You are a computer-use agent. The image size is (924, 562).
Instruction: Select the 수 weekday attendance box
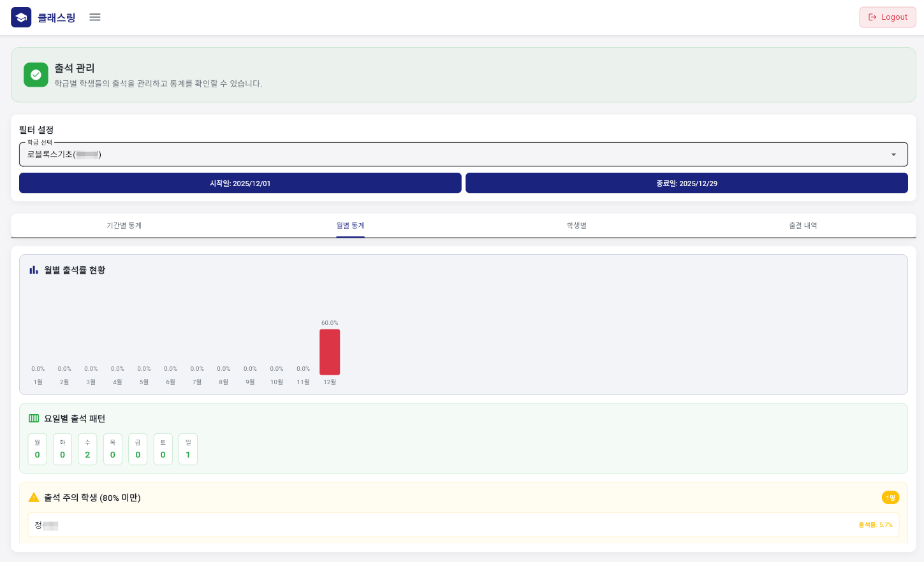[x=87, y=449]
